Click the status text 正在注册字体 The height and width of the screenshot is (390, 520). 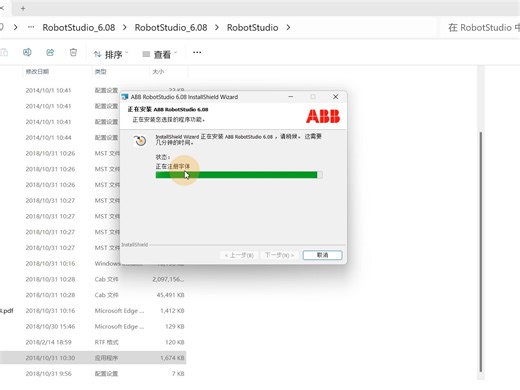(173, 166)
